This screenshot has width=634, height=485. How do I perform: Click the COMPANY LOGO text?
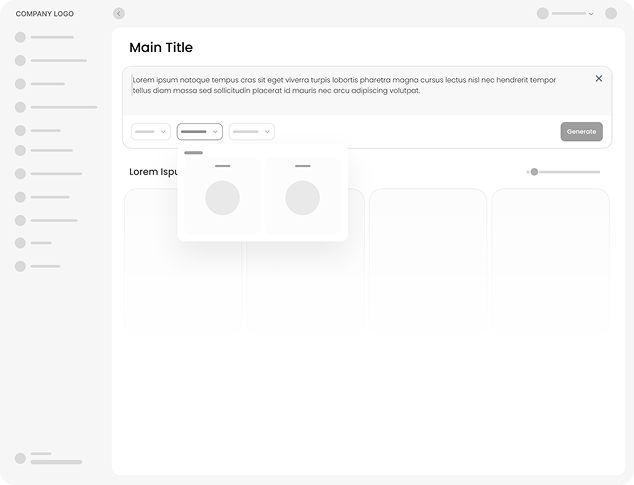(44, 14)
